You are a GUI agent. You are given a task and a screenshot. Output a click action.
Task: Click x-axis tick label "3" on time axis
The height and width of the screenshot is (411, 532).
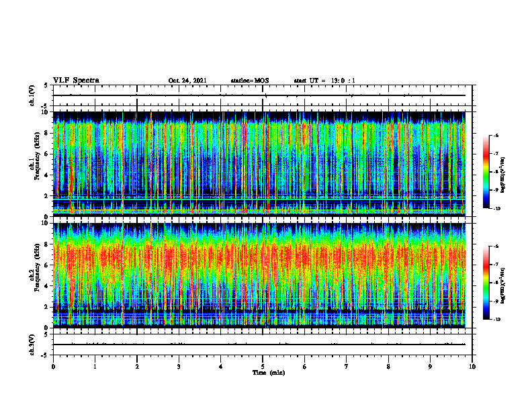(179, 367)
